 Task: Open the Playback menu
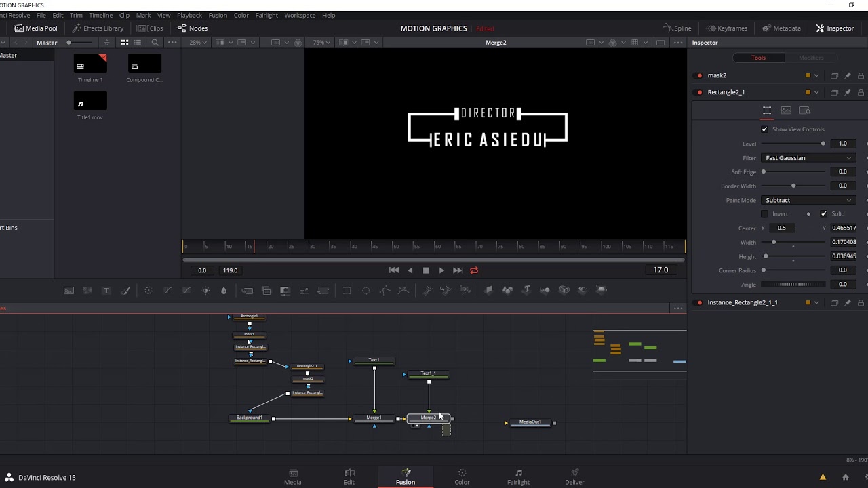click(189, 15)
